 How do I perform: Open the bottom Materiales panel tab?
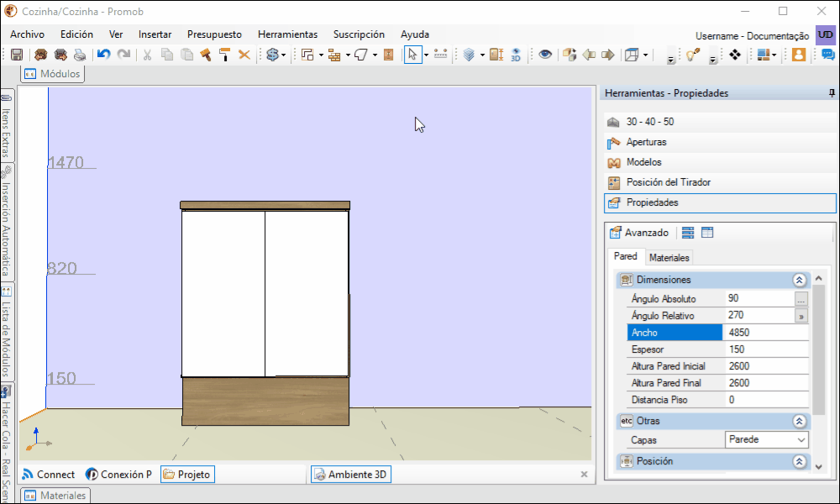[55, 496]
